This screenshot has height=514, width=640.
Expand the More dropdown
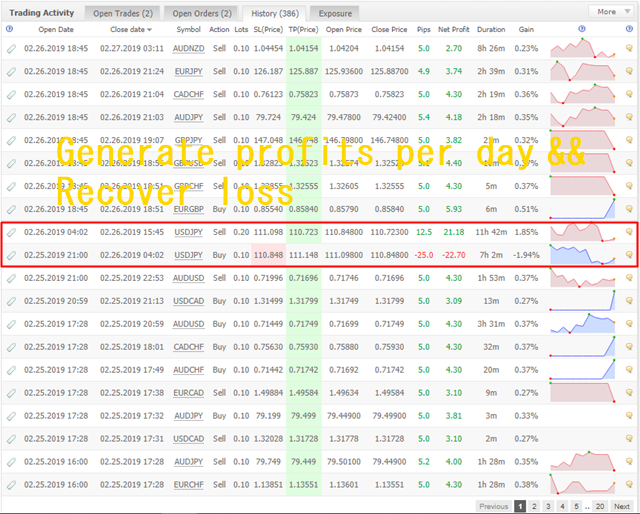point(611,12)
